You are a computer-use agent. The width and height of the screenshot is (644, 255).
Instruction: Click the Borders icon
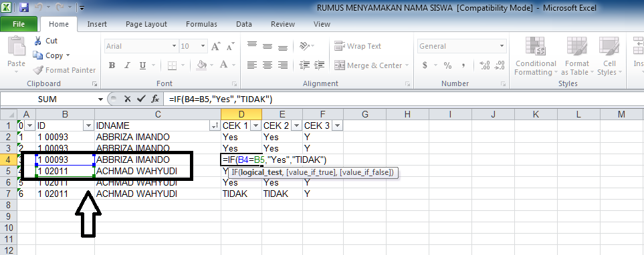pyautogui.click(x=172, y=65)
